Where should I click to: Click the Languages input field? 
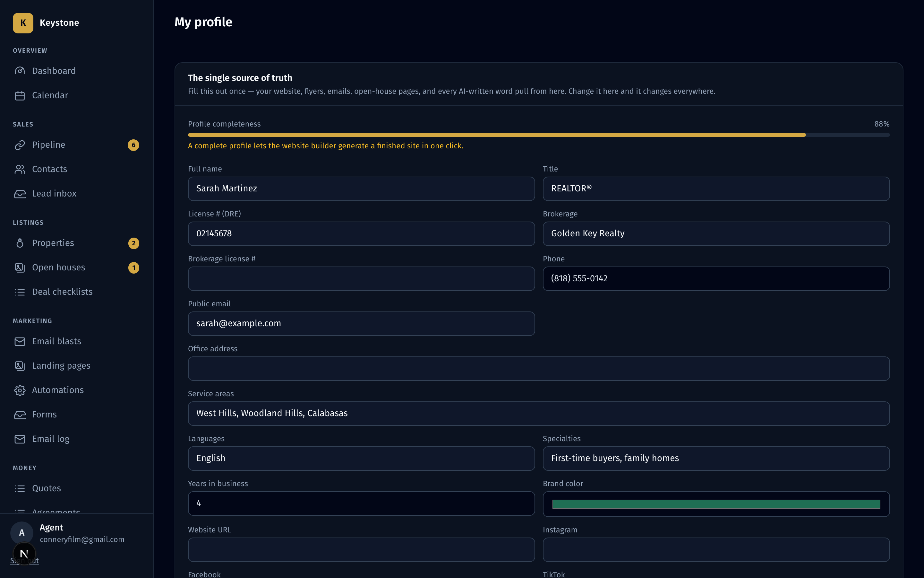click(361, 459)
